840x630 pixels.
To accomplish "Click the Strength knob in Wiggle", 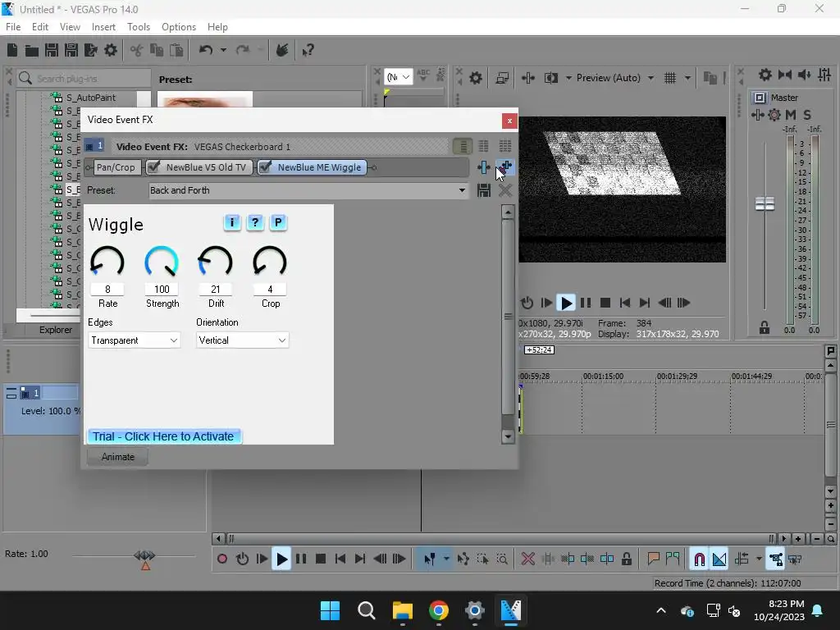I will (162, 262).
